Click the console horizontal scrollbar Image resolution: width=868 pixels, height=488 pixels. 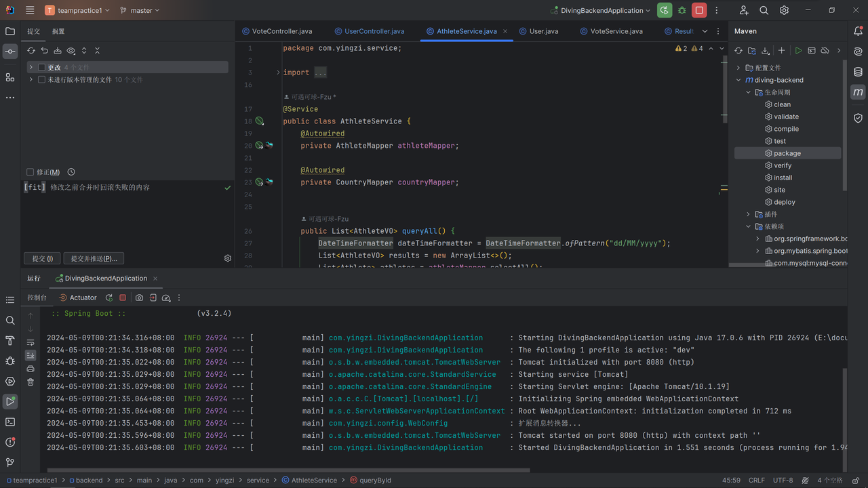pyautogui.click(x=289, y=470)
